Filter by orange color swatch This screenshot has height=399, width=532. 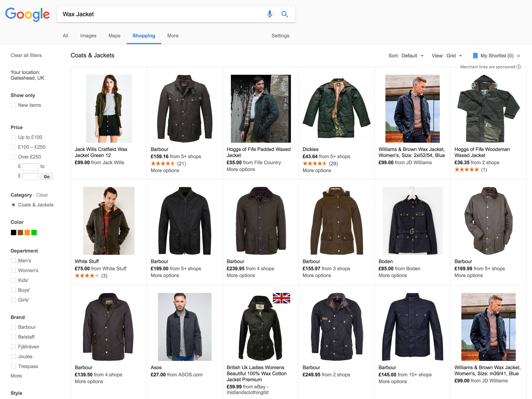[x=27, y=233]
